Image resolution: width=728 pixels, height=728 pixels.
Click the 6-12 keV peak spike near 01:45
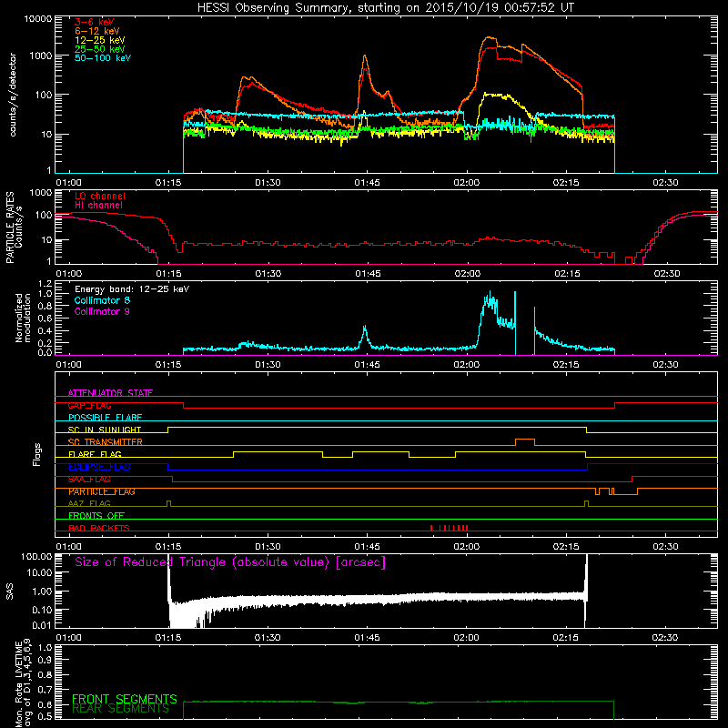[x=365, y=56]
